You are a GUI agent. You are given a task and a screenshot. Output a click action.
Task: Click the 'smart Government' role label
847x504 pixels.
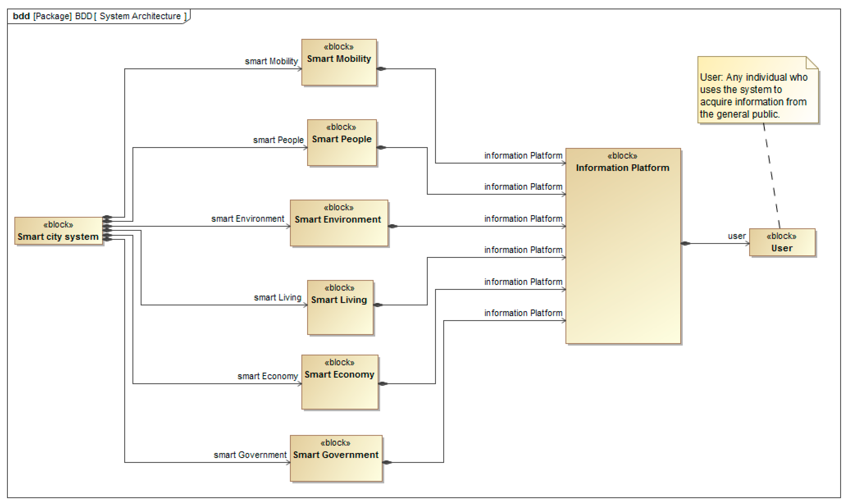pos(250,455)
